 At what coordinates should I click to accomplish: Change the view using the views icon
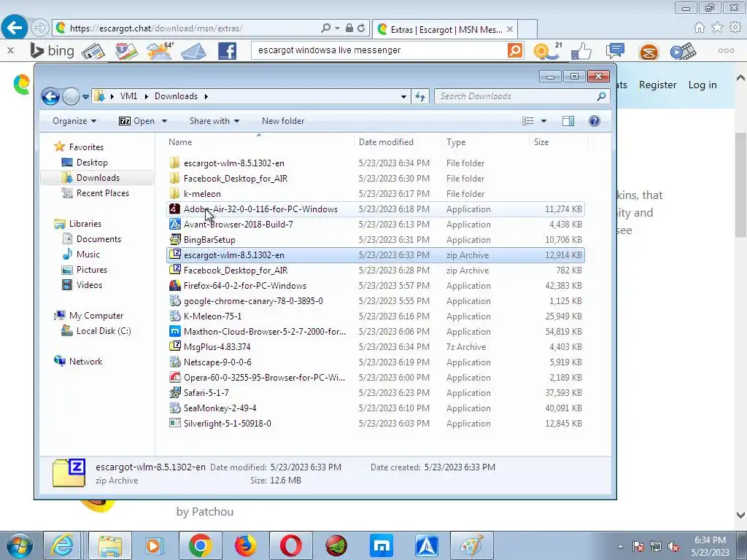tap(528, 121)
